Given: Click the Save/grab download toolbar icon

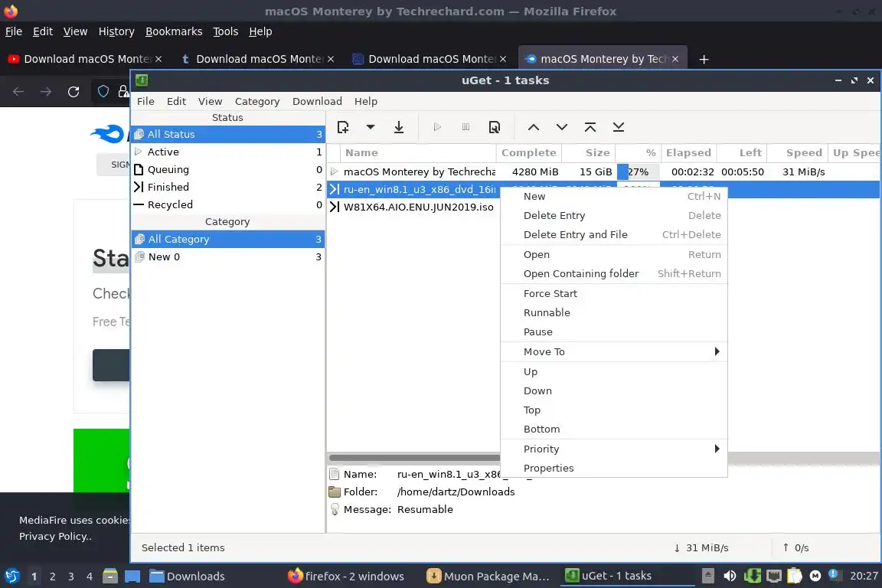Looking at the screenshot, I should (x=399, y=127).
